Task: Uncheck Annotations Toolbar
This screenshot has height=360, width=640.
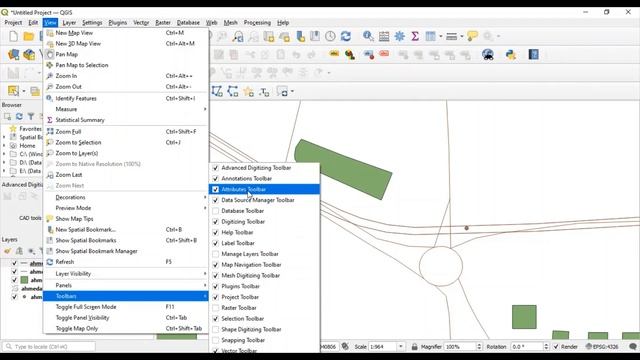Action: pyautogui.click(x=216, y=178)
